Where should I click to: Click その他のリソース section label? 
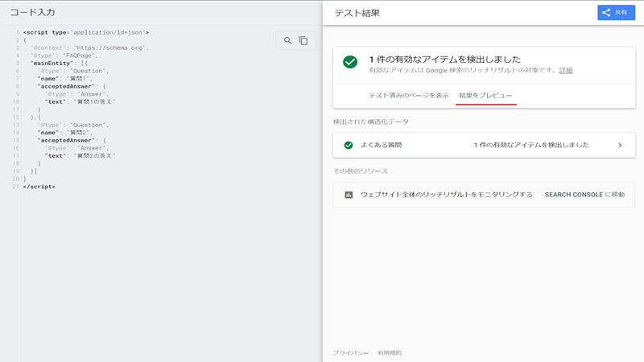point(361,171)
